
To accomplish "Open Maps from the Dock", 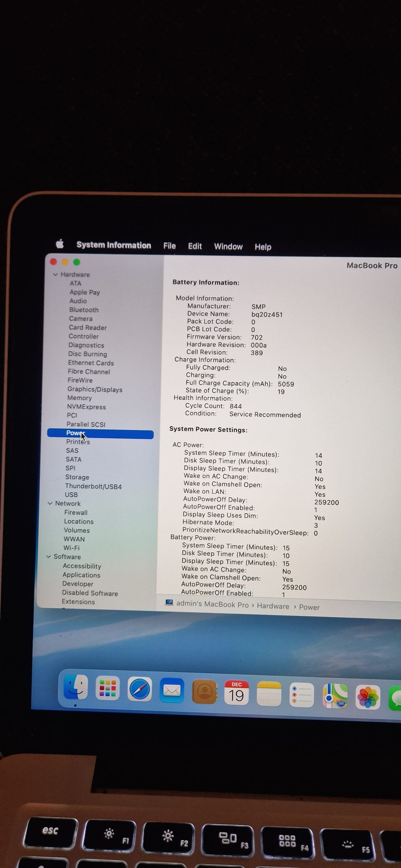I will (335, 696).
